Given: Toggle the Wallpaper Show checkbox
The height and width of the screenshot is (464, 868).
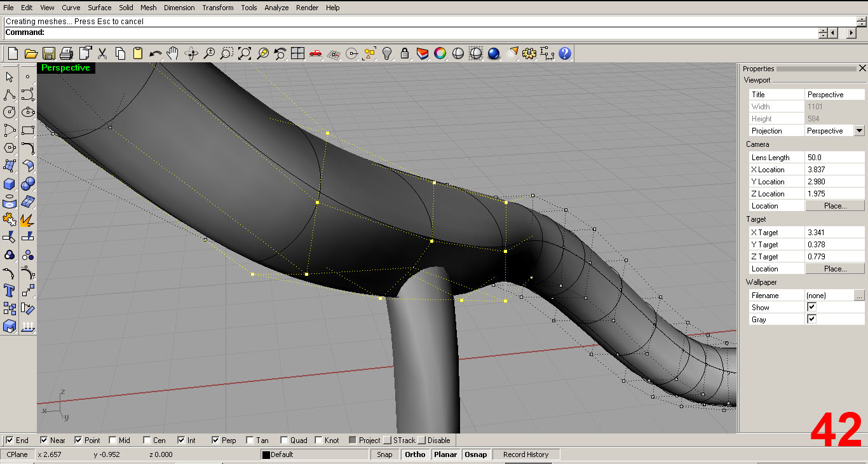Looking at the screenshot, I should (x=811, y=307).
